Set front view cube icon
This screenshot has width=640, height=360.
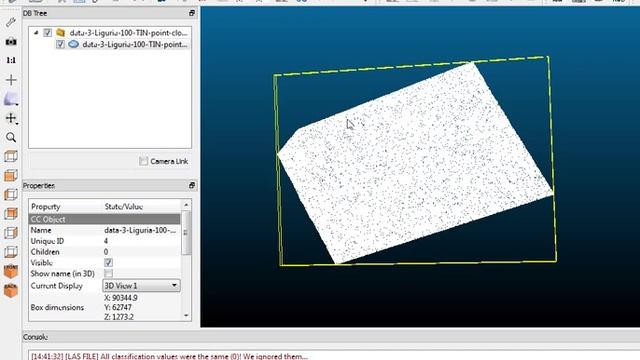(11, 176)
